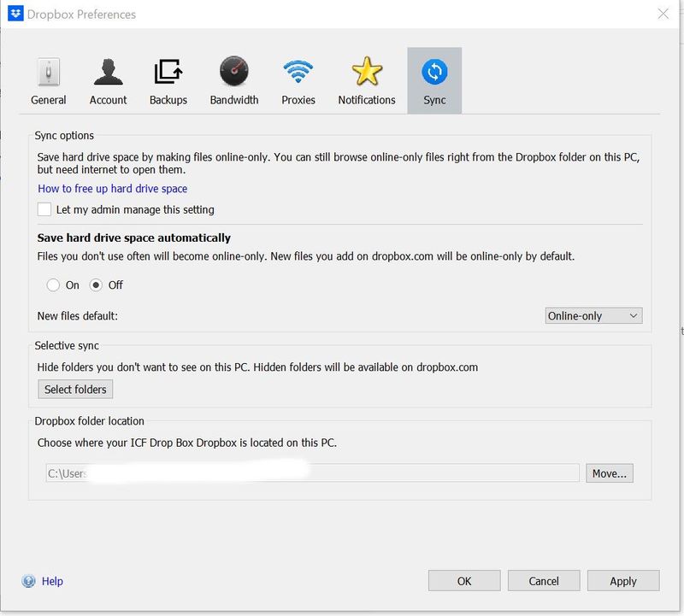Open Backups settings via its icon
The image size is (684, 616).
click(x=167, y=73)
